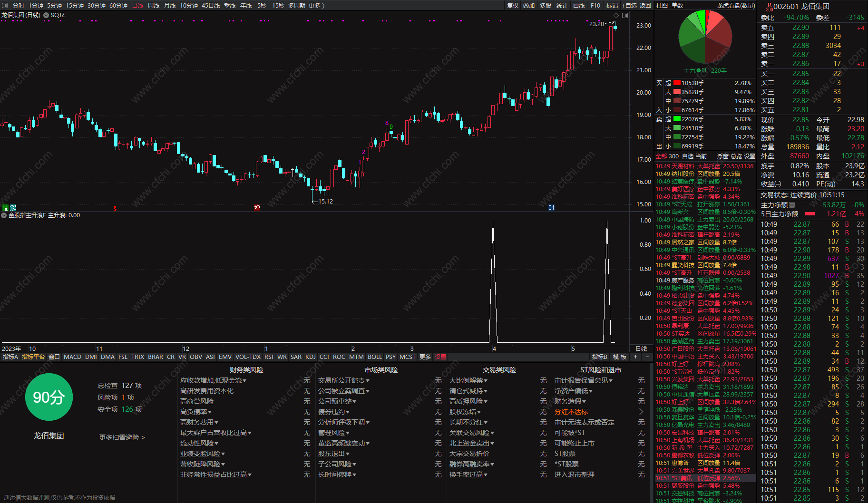This screenshot has height=503, width=868.
Task: Switch the volume panel to 单数 mode
Action: pos(677,5)
